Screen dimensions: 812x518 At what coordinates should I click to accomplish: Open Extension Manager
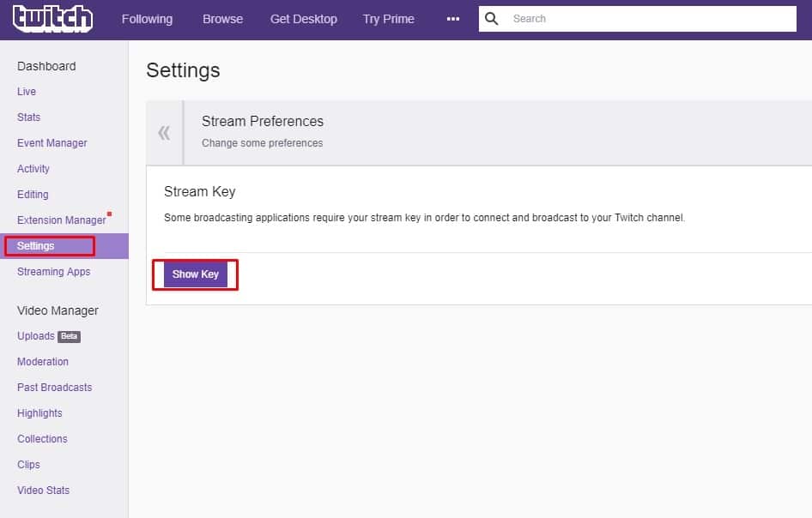click(61, 220)
